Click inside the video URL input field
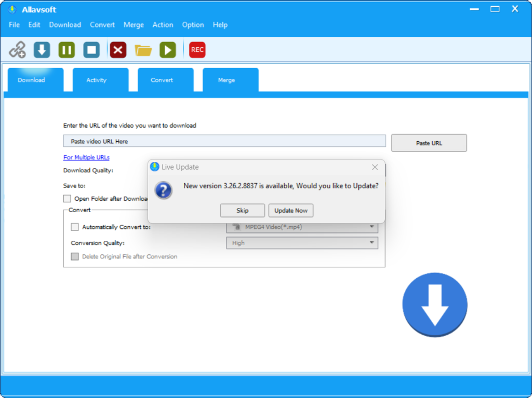The height and width of the screenshot is (398, 532). 223,141
